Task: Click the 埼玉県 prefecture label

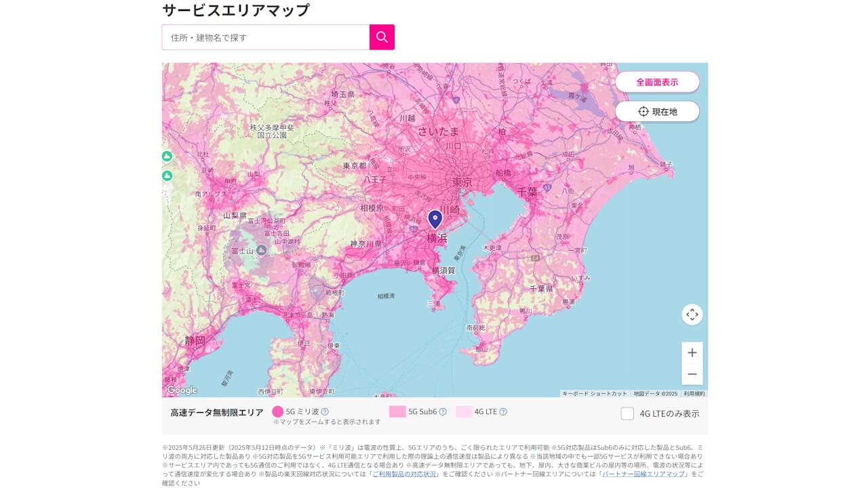Action: (343, 94)
